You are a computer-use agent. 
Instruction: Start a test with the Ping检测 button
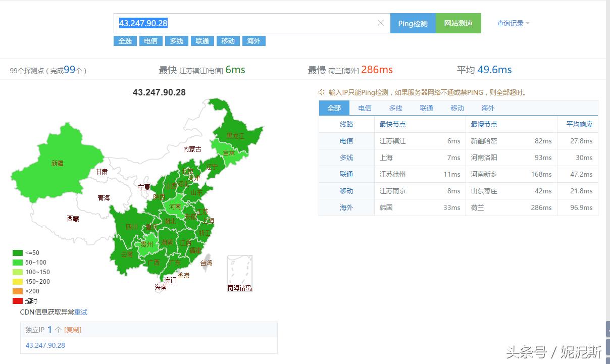[413, 23]
